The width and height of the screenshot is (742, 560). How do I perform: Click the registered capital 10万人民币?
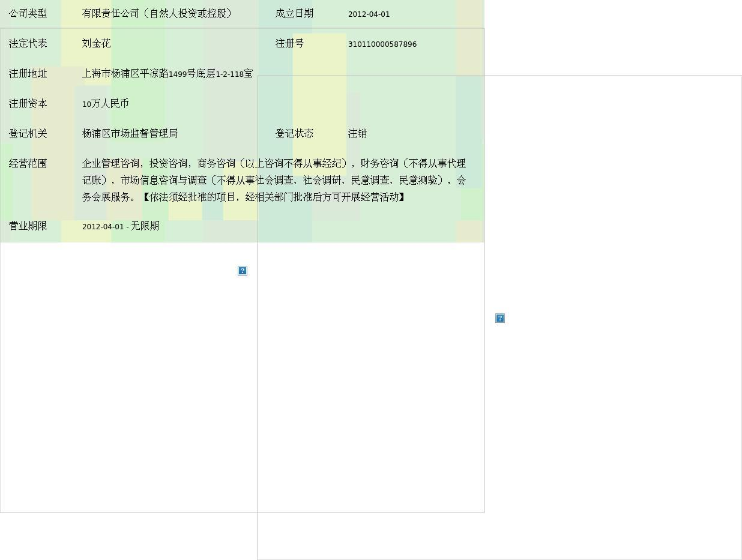click(105, 104)
